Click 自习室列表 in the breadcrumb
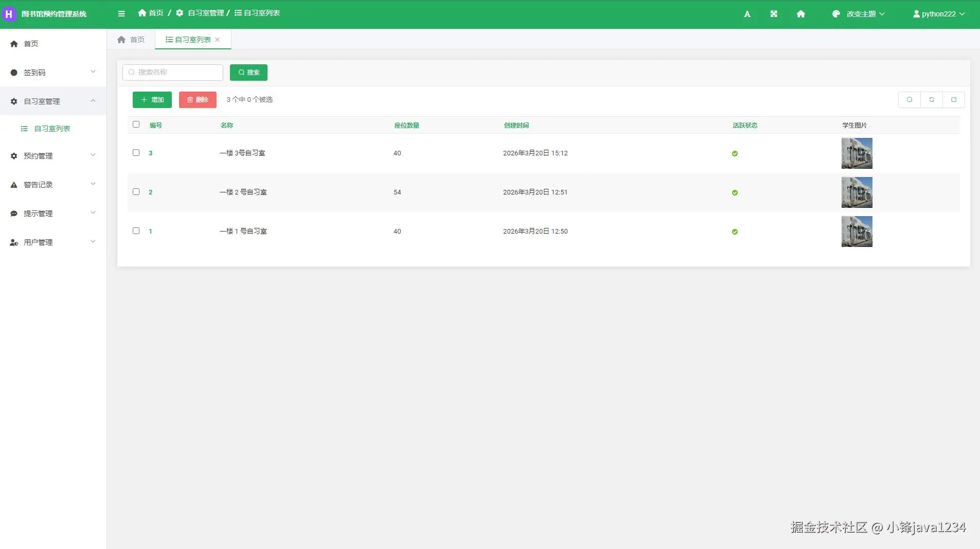 click(257, 13)
